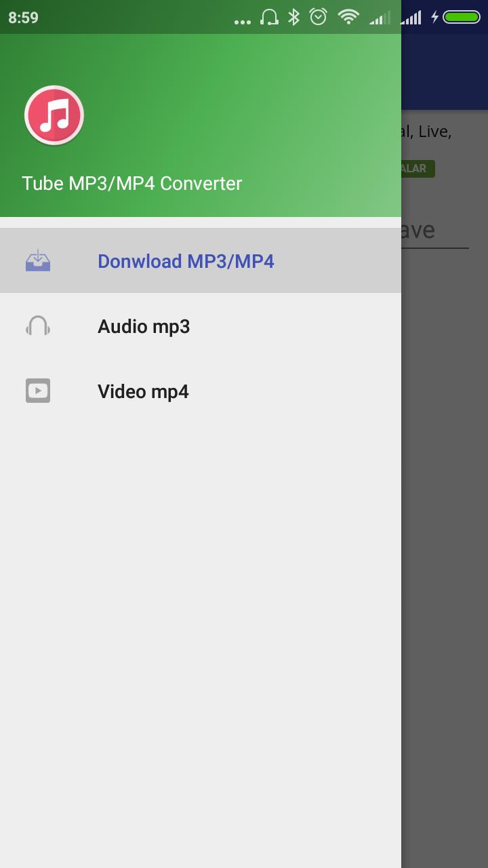The width and height of the screenshot is (488, 868).
Task: Tap the battery indicator icon
Action: (x=462, y=17)
